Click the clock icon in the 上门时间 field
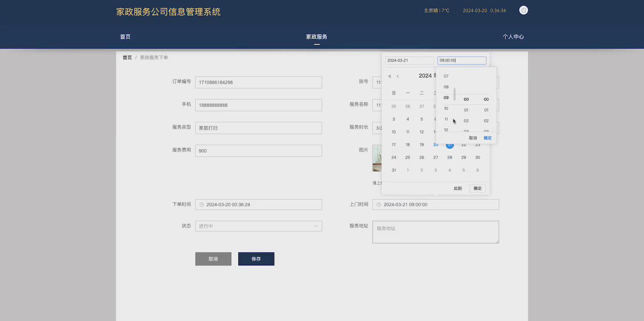This screenshot has height=321, width=644. pos(378,204)
